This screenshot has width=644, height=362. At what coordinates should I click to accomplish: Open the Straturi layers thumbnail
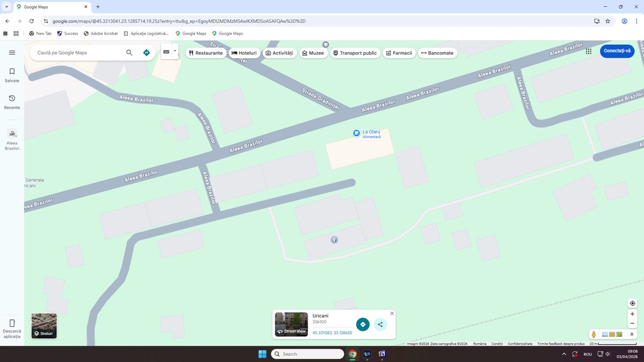tap(44, 326)
